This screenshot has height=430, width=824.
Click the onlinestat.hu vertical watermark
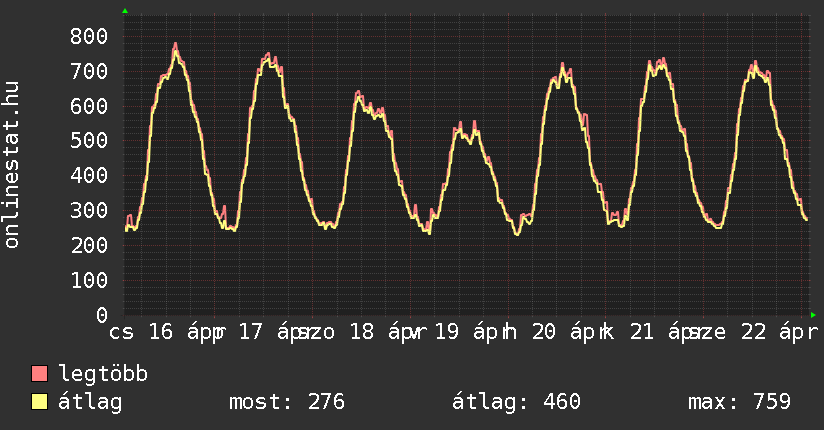point(13,166)
